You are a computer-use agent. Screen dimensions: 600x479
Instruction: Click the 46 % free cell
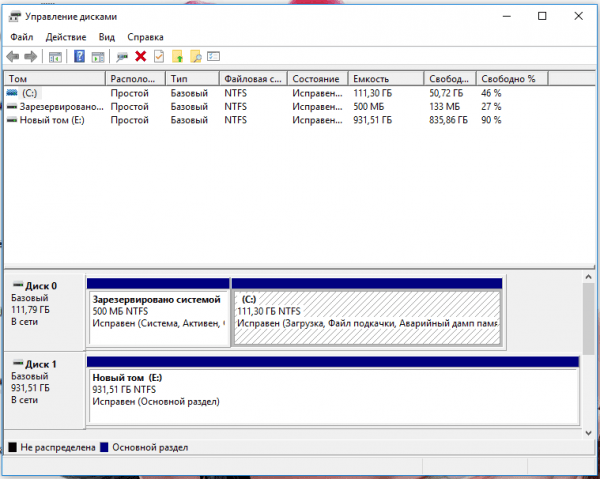(491, 93)
